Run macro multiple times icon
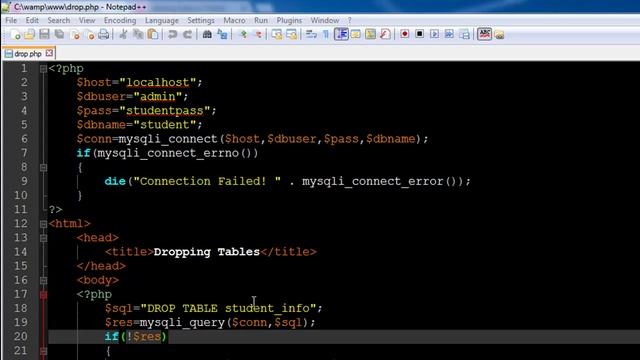 click(449, 34)
